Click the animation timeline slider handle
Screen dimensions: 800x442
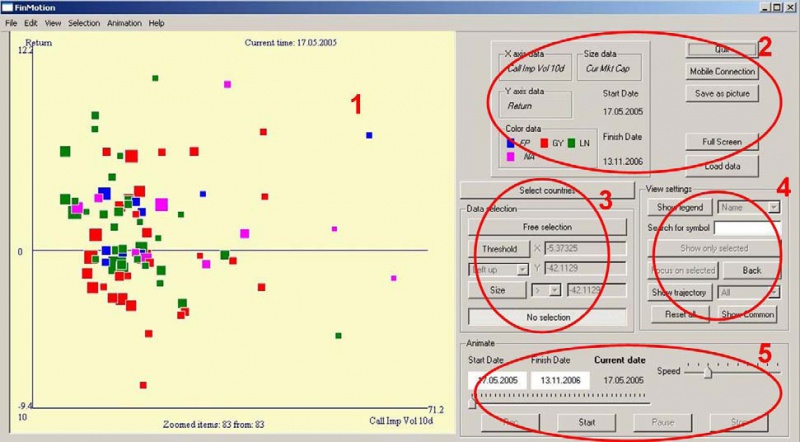(472, 403)
